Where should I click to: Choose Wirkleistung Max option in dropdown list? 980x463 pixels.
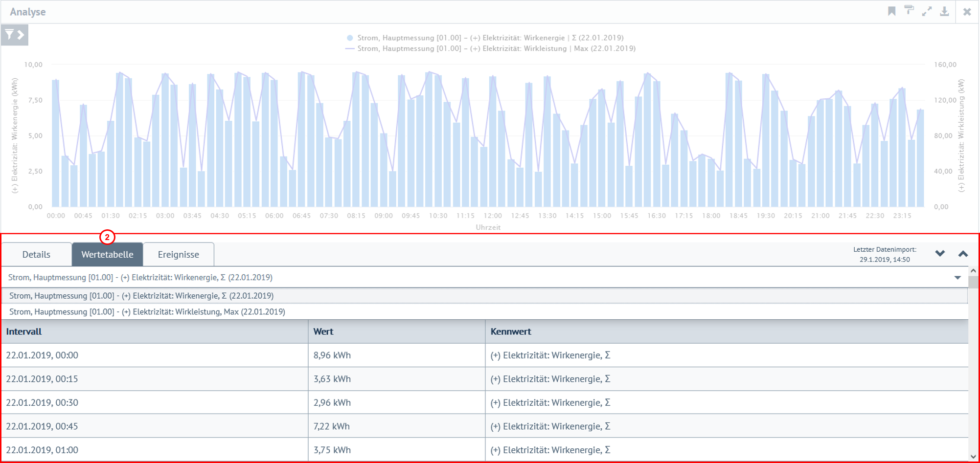[147, 312]
